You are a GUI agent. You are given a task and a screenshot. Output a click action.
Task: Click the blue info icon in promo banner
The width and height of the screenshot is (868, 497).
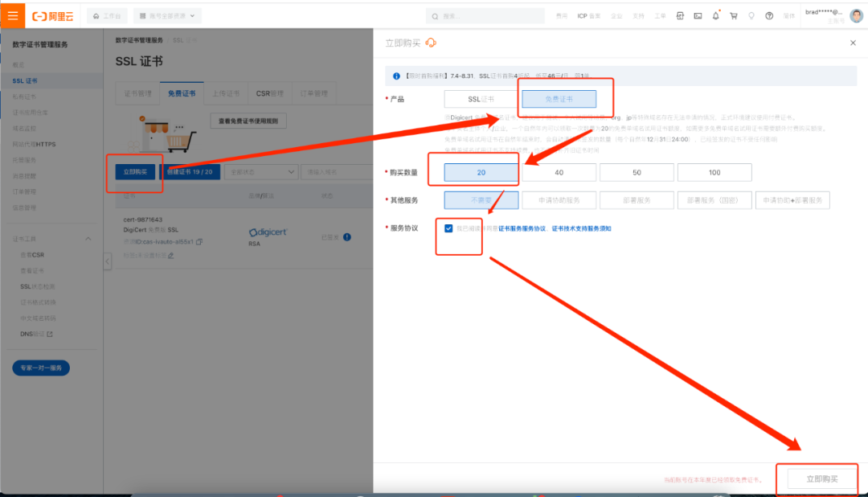click(396, 76)
